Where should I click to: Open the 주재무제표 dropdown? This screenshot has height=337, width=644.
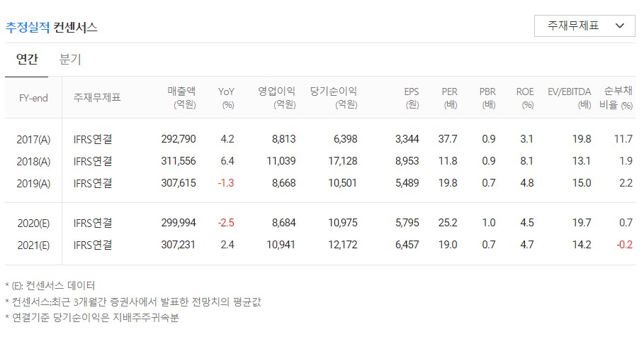pos(584,26)
